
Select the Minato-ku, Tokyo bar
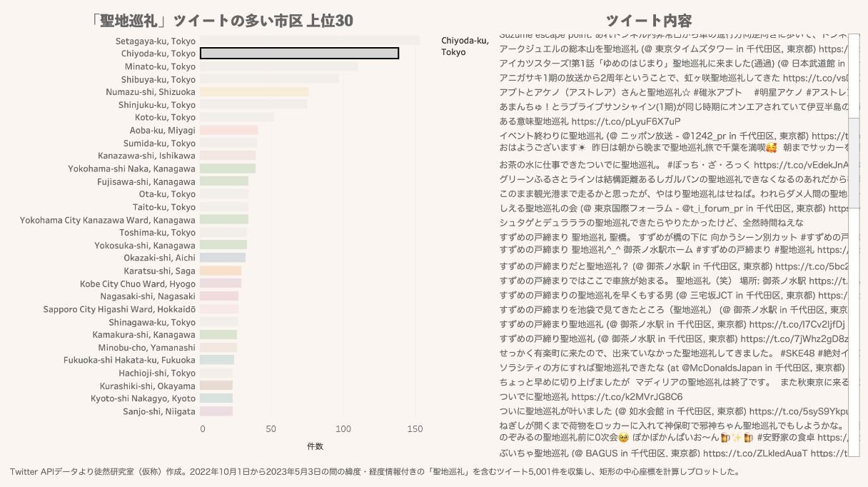pos(278,66)
